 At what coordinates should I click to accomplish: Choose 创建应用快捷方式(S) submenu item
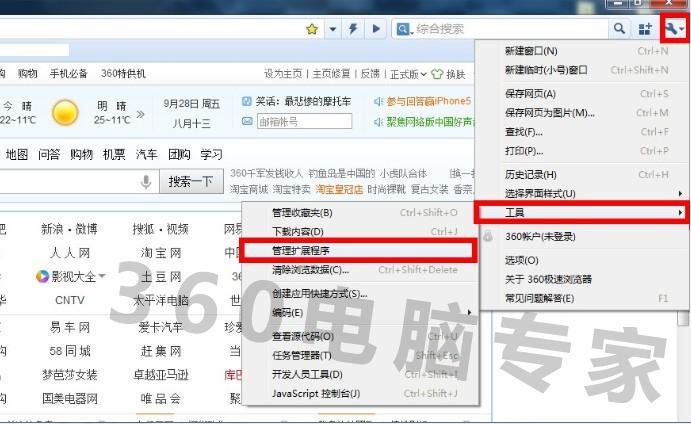pos(360,294)
